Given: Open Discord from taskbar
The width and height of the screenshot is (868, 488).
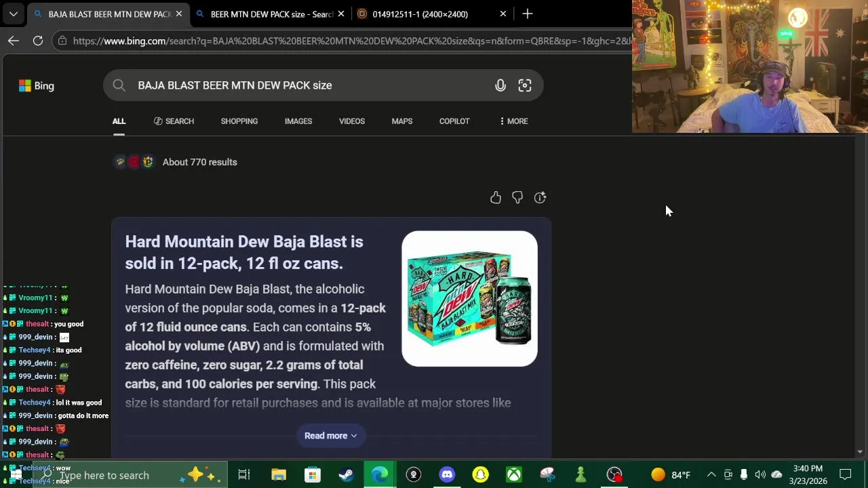Looking at the screenshot, I should click(x=447, y=475).
